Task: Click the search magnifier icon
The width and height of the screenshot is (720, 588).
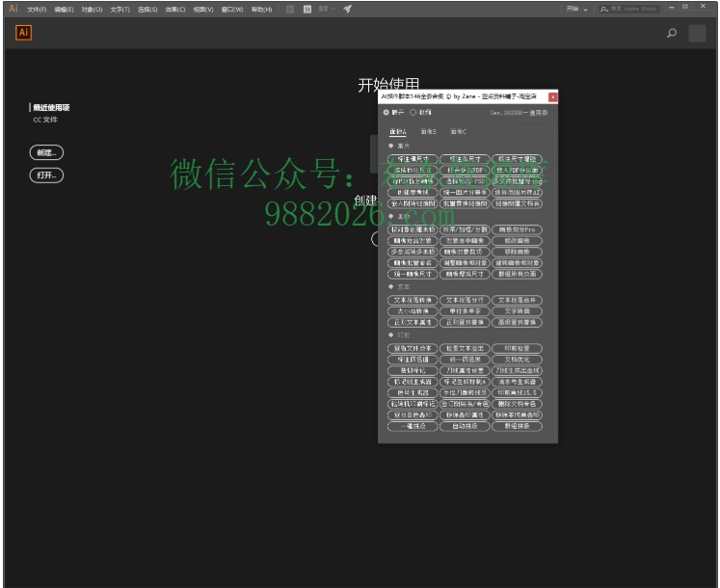Action: [672, 33]
